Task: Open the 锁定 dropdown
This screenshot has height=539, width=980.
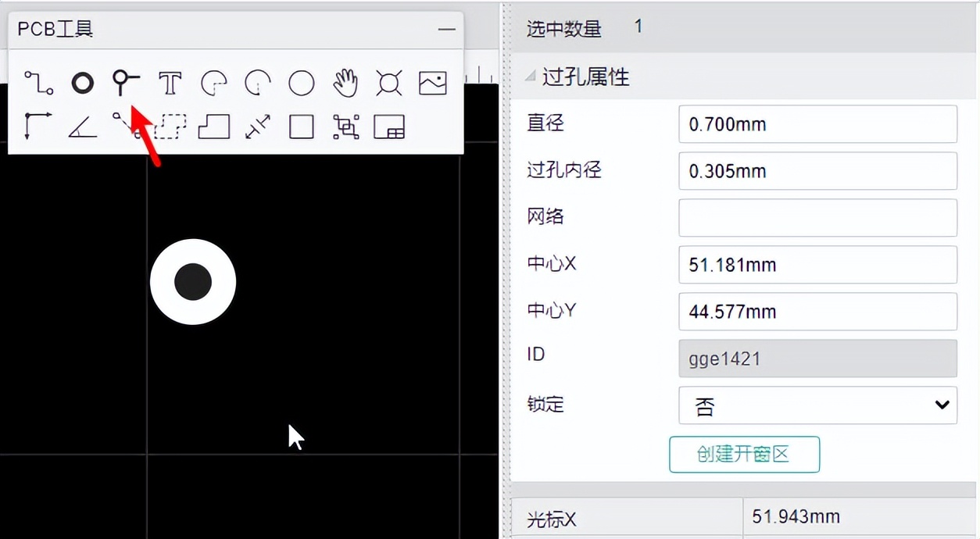Action: (x=817, y=405)
